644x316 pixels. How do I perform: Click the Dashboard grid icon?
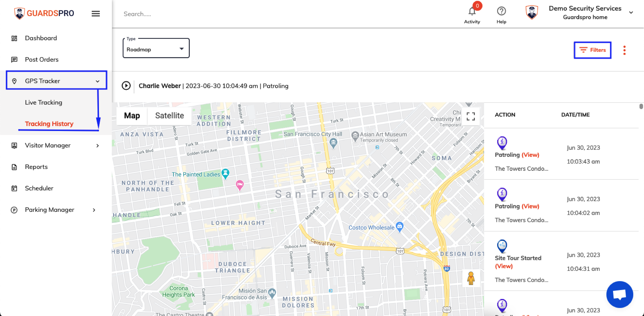14,38
